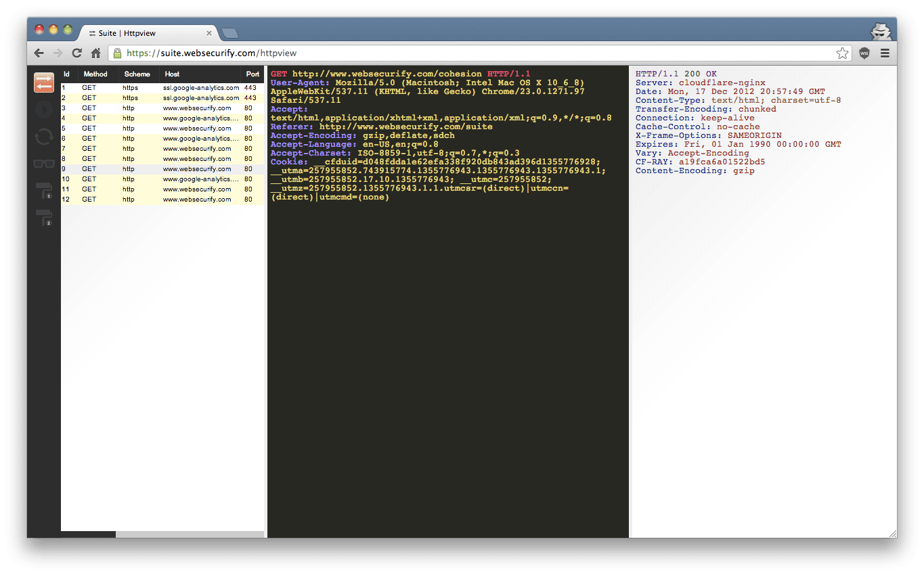Image resolution: width=924 pixels, height=575 pixels.
Task: Select request row with Id 7
Action: coord(162,149)
